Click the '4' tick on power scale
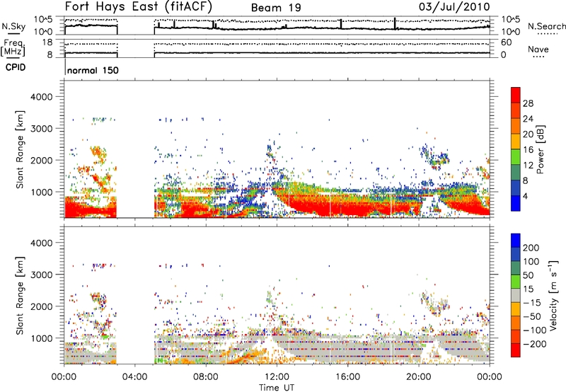The image size is (566, 392). pos(526,196)
